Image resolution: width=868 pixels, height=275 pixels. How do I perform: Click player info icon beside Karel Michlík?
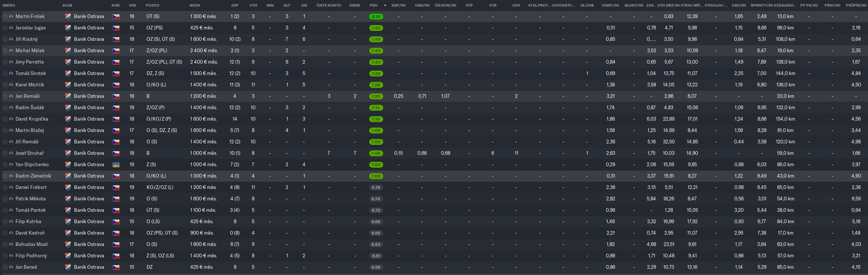coord(11,85)
